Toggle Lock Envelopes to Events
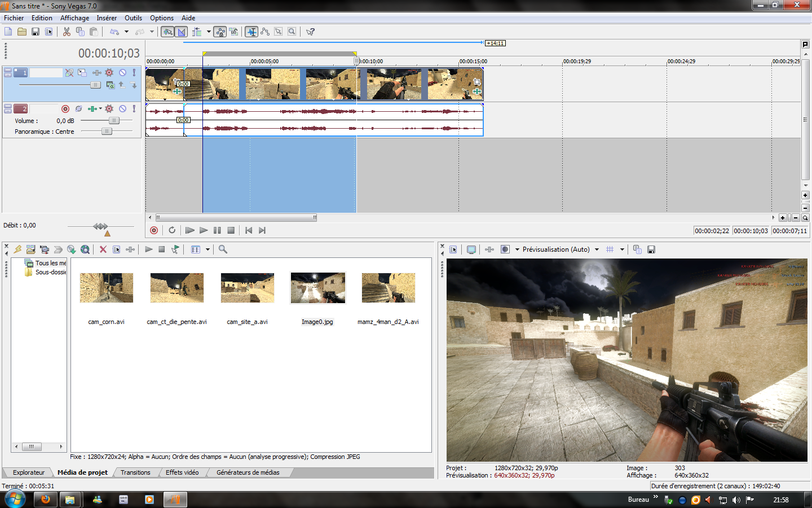 220,32
